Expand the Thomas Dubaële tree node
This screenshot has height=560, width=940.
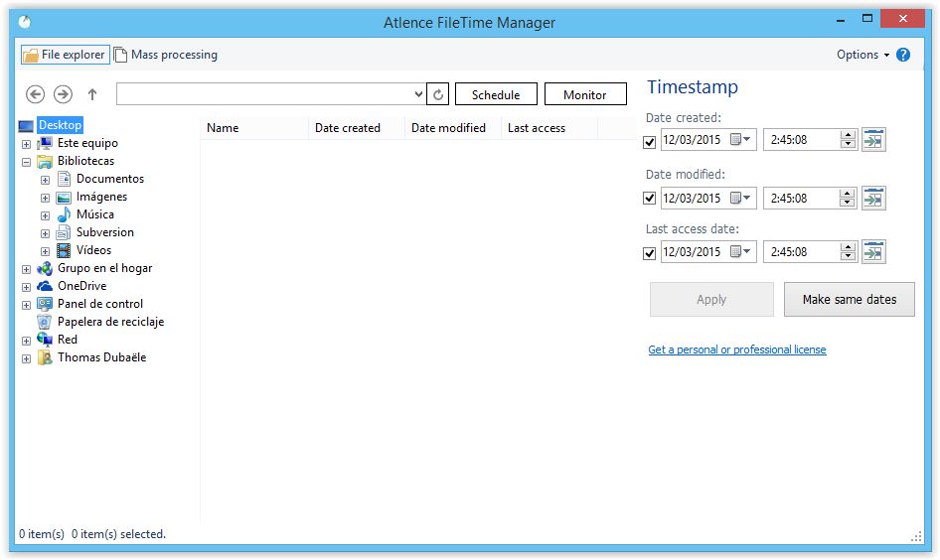pyautogui.click(x=27, y=359)
